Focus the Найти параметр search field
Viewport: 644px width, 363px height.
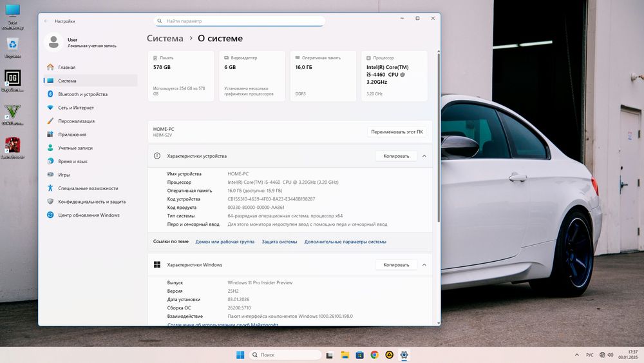pyautogui.click(x=240, y=21)
